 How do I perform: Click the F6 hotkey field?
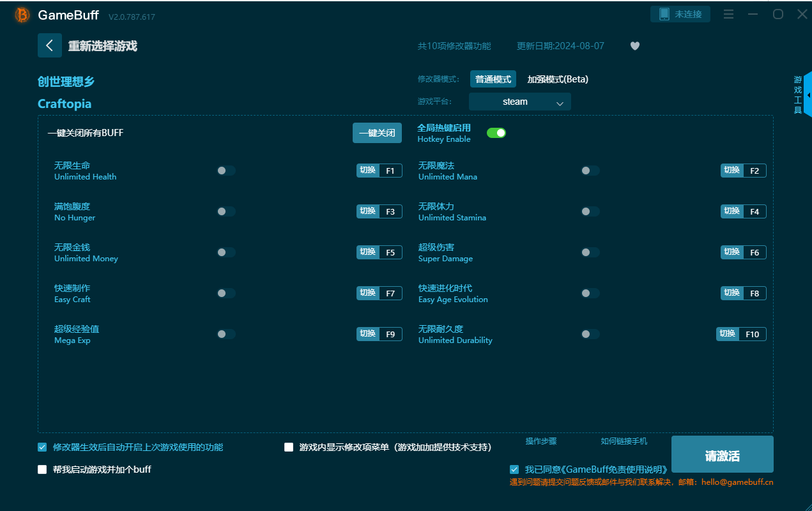[755, 252]
